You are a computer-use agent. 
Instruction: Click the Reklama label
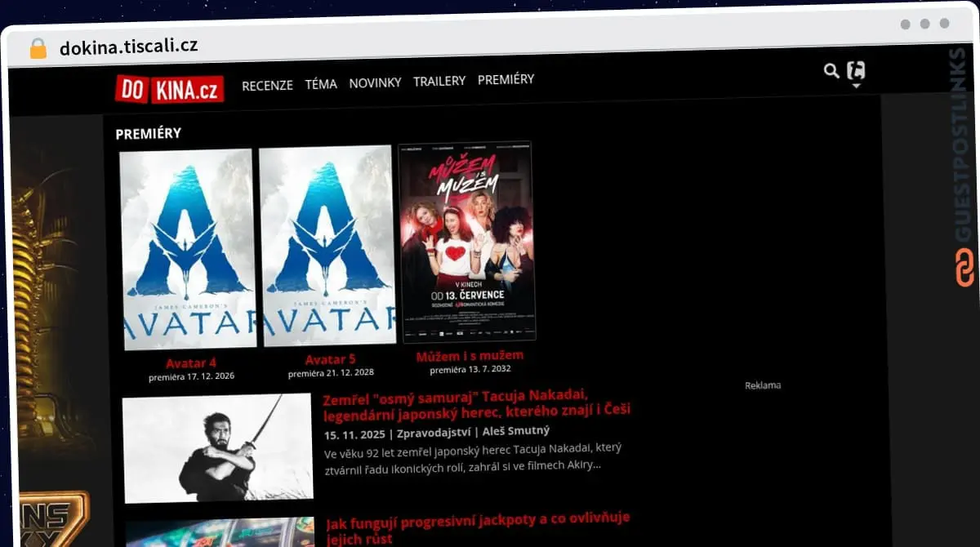[x=763, y=385]
